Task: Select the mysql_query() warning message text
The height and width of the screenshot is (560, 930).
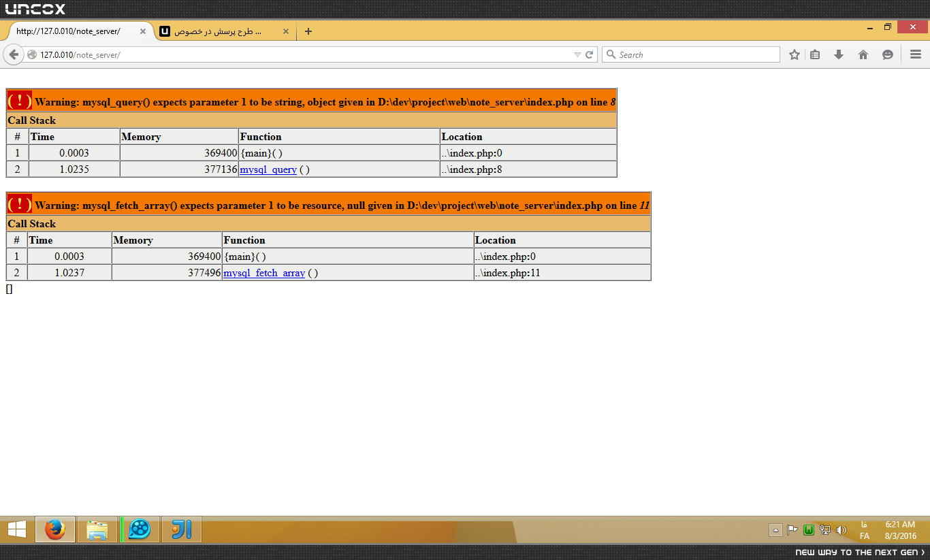Action: 325,102
